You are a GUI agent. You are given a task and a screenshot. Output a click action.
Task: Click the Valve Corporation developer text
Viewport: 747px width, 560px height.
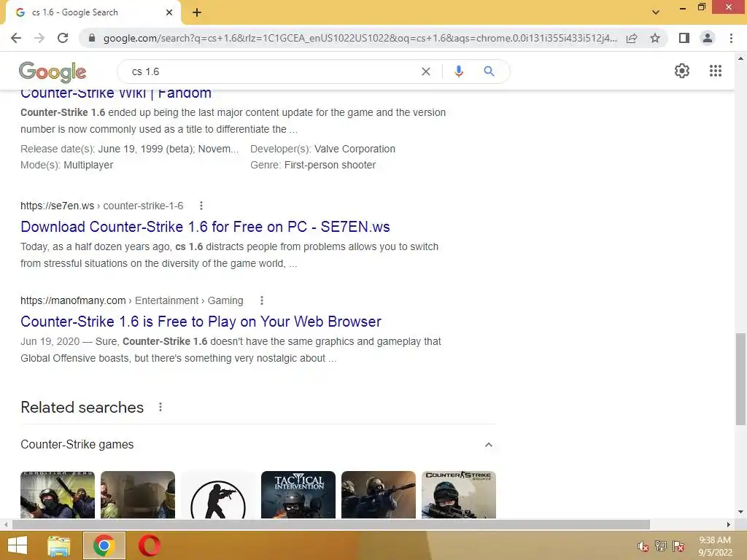tap(355, 149)
